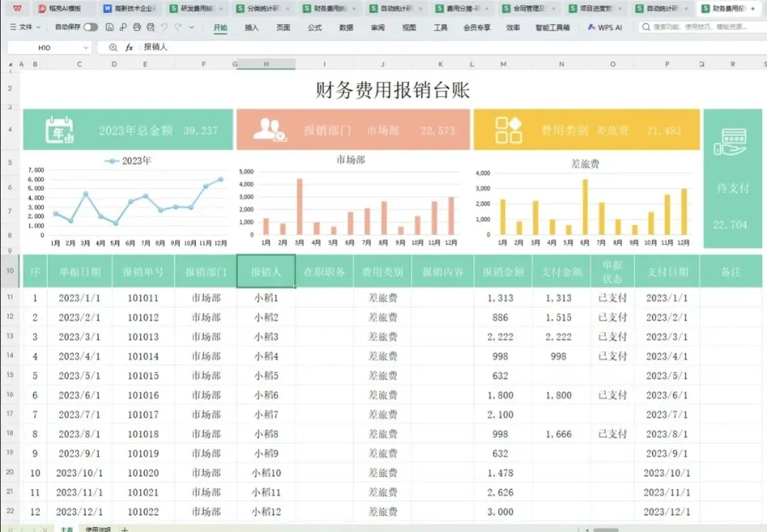Click the 2023年 line chart
This screenshot has height=532, width=767.
(128, 202)
